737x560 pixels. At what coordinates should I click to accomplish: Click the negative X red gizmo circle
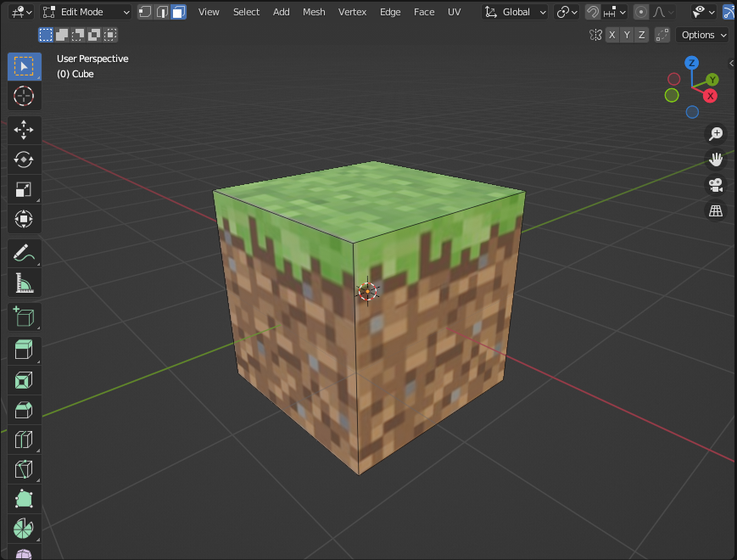(x=673, y=79)
